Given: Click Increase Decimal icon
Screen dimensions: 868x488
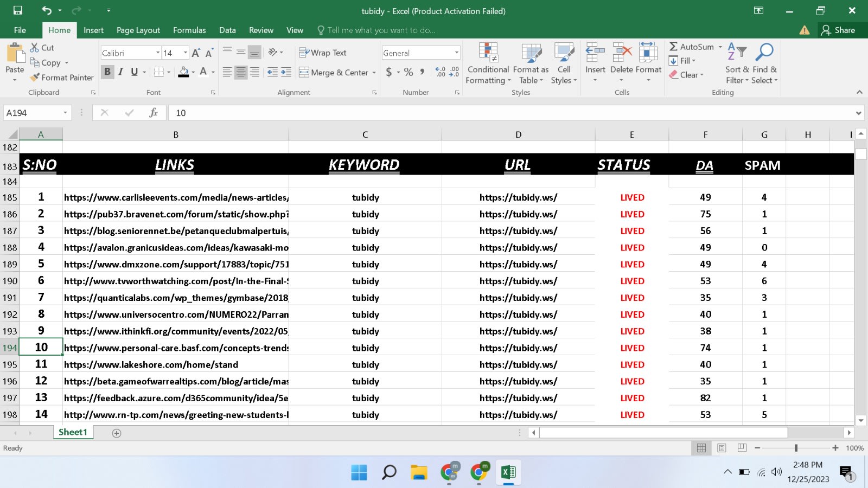Looking at the screenshot, I should tap(440, 72).
